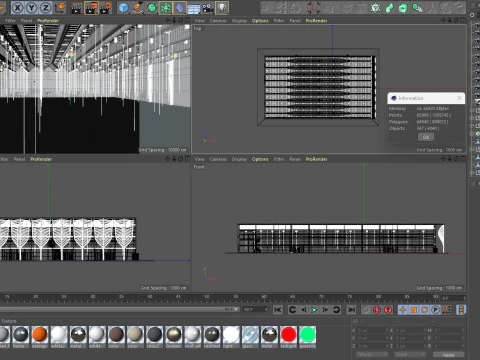Toggle the X axis lock icon
This screenshot has height=360, width=480.
(17, 8)
